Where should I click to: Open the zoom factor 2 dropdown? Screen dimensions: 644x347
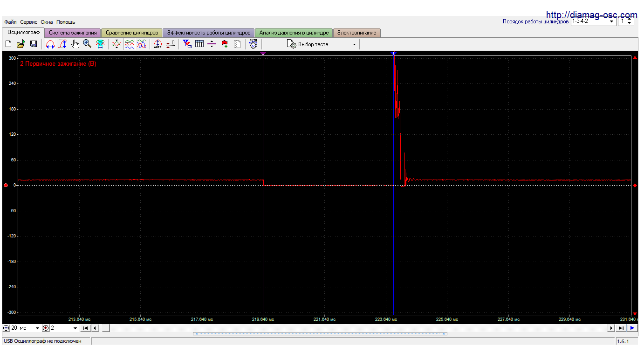coord(64,328)
